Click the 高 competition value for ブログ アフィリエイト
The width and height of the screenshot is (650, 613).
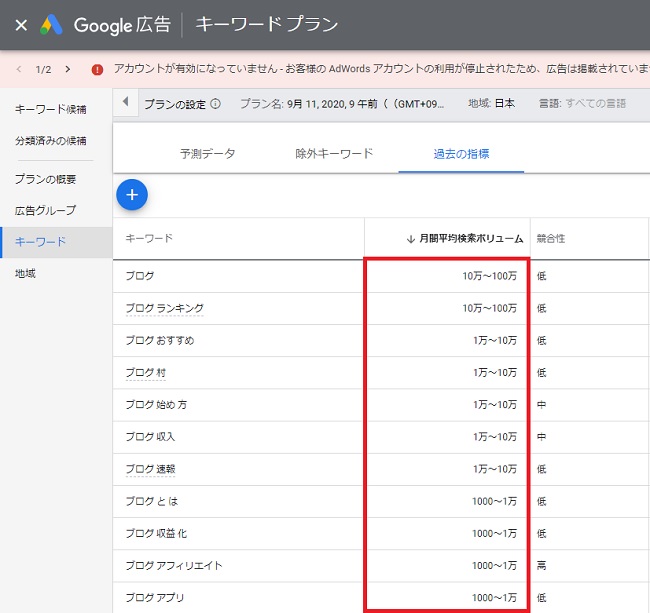[x=541, y=566]
